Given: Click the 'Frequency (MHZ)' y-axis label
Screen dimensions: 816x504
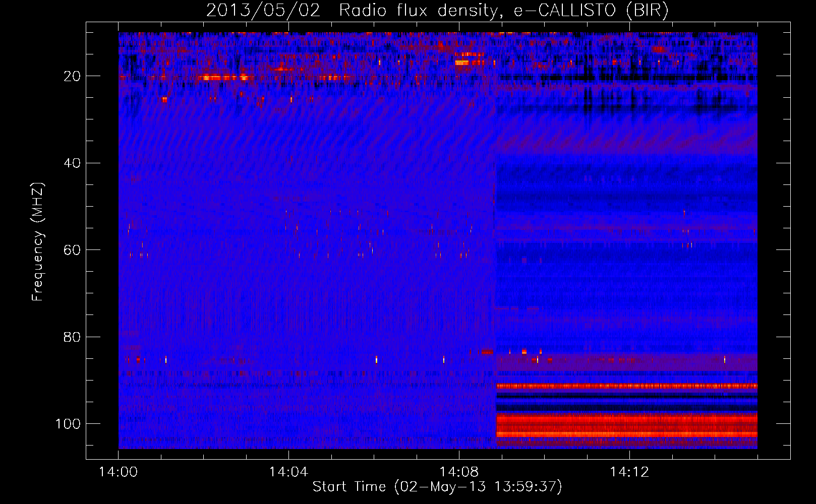Looking at the screenshot, I should (x=38, y=241).
